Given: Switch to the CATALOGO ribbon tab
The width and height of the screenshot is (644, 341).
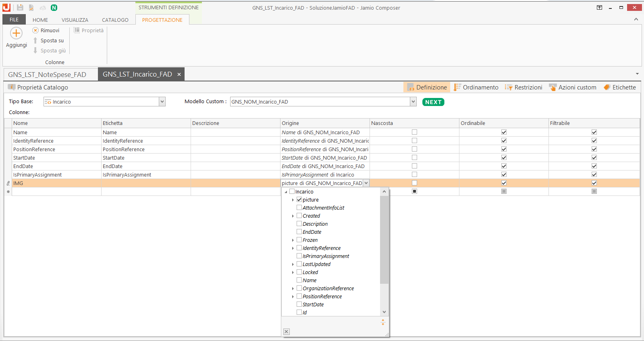Looking at the screenshot, I should coord(115,20).
